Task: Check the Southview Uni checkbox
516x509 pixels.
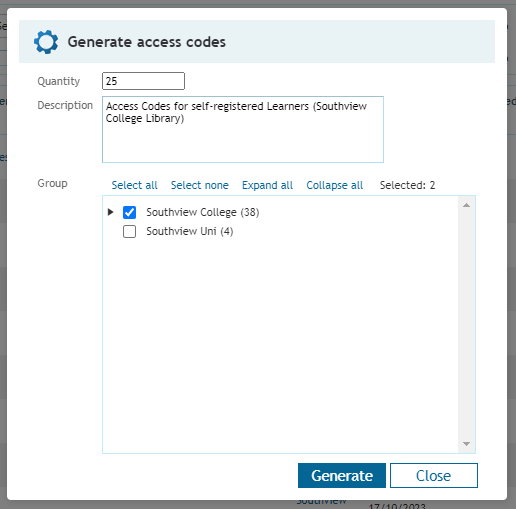Action: coord(129,231)
